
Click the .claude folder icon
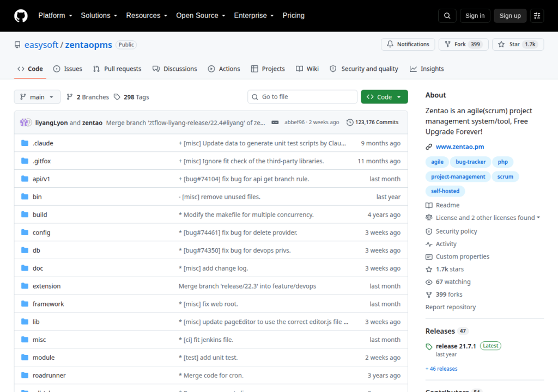(25, 143)
